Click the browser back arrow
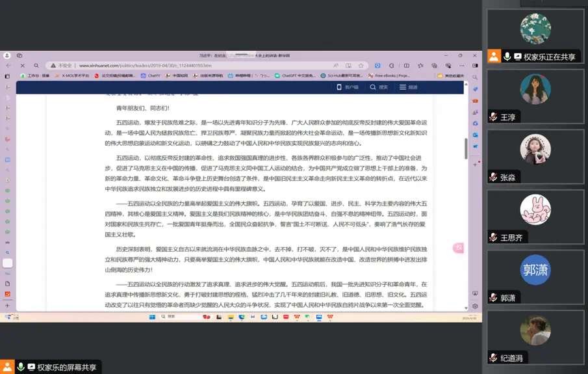This screenshot has width=588, height=374. (x=8, y=66)
